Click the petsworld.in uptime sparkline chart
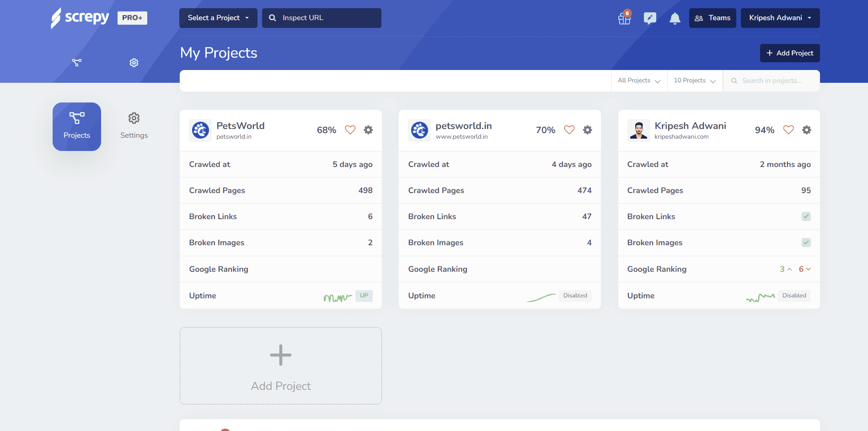The height and width of the screenshot is (431, 868). 541,297
